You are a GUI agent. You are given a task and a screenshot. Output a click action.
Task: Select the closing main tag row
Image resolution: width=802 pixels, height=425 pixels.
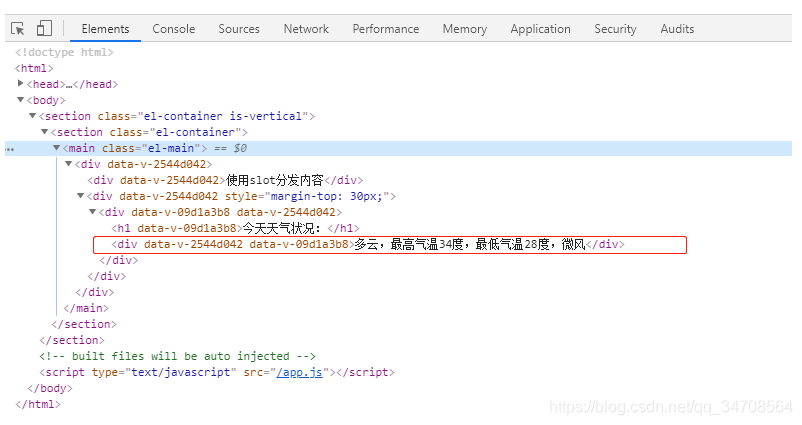click(x=86, y=308)
